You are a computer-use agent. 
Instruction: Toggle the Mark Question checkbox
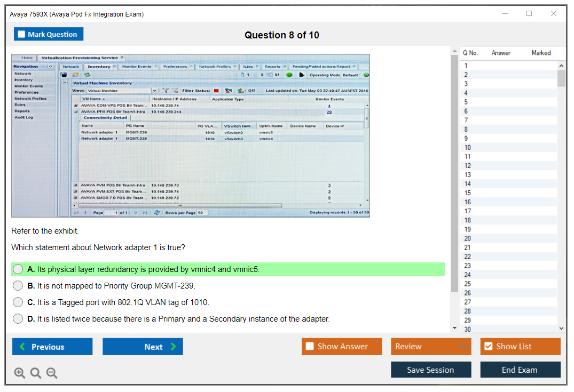point(22,35)
